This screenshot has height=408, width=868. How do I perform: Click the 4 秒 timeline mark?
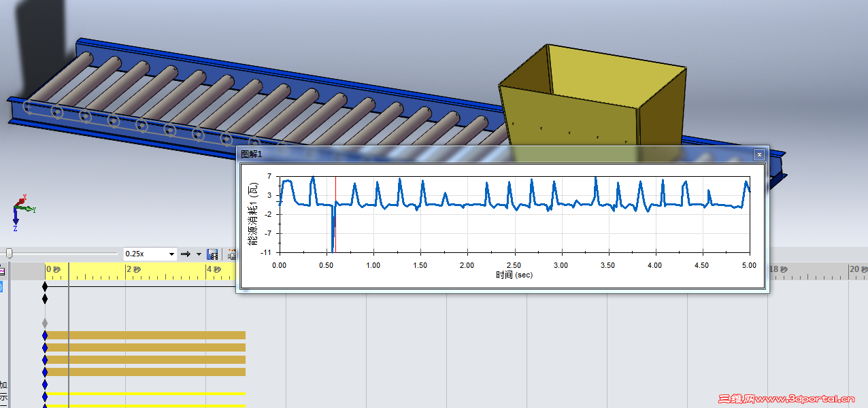[x=214, y=270]
